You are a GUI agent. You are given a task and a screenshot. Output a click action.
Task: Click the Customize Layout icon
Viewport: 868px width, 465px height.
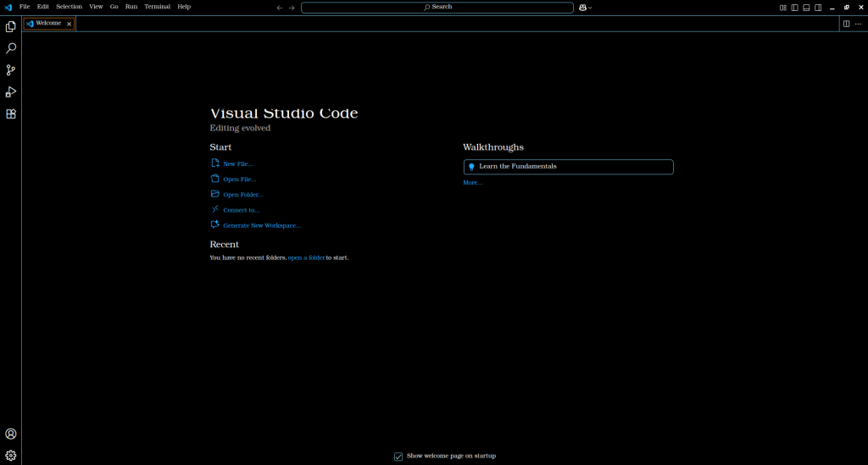783,8
